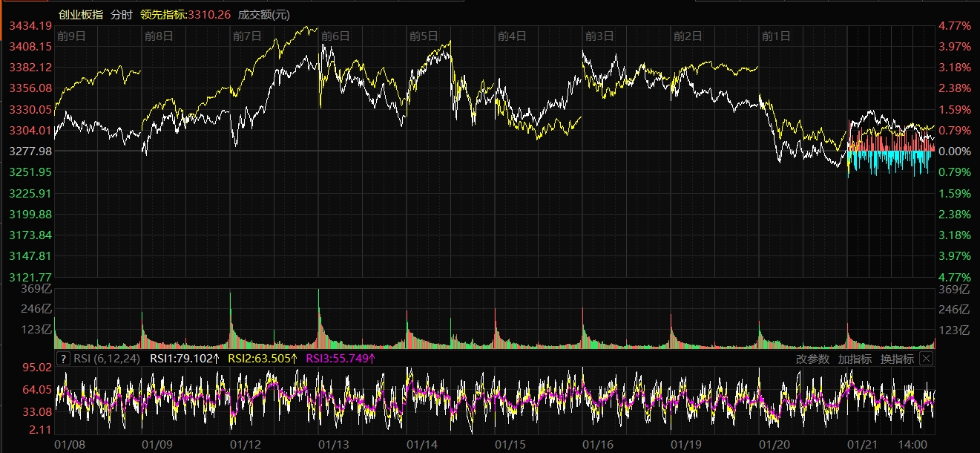Open 改参数 to change indicator parameters

click(x=812, y=359)
